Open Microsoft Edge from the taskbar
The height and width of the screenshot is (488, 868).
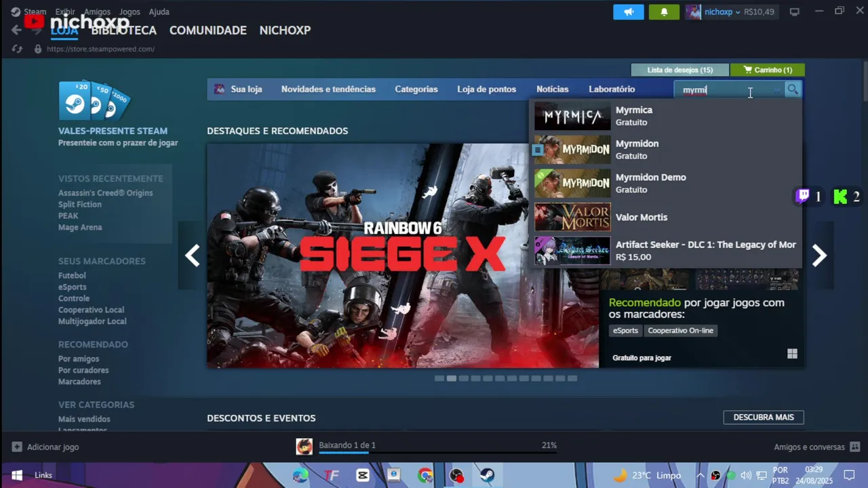pyautogui.click(x=300, y=475)
